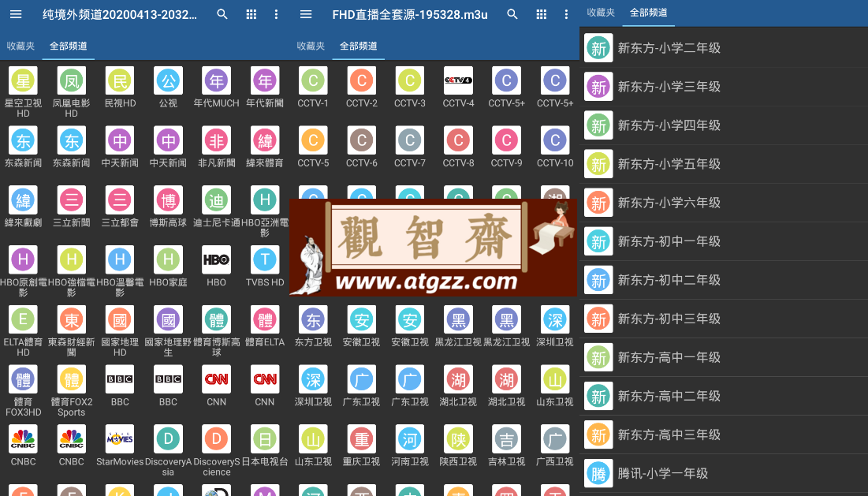Open 陕西卫视 channel icon

[x=458, y=439]
